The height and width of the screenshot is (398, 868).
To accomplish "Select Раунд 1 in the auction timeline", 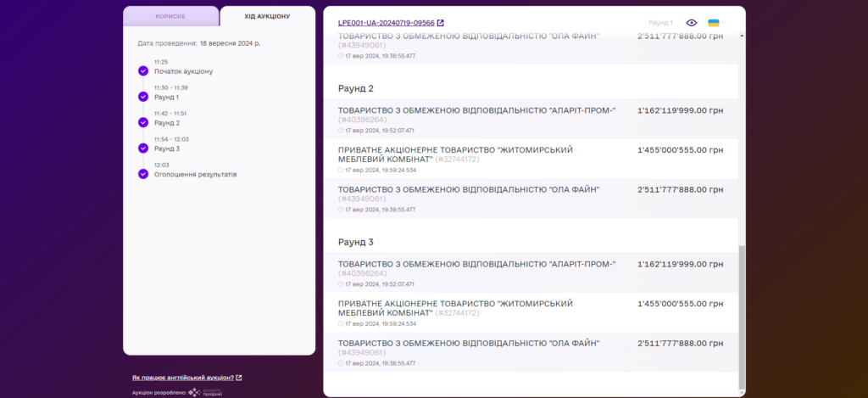I will pos(167,97).
